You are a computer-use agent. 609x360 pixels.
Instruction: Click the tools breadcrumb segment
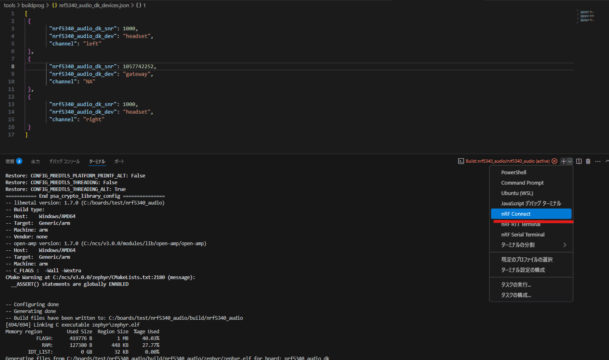pos(9,5)
